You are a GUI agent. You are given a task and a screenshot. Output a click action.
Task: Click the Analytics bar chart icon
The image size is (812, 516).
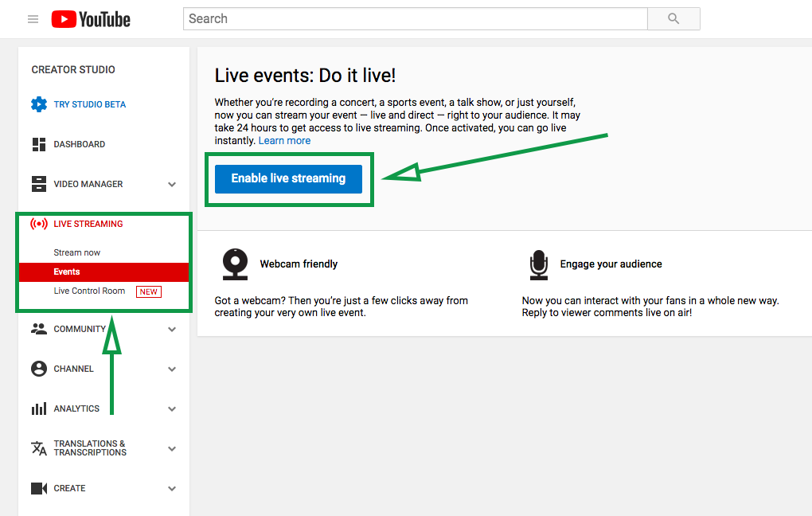pyautogui.click(x=39, y=408)
